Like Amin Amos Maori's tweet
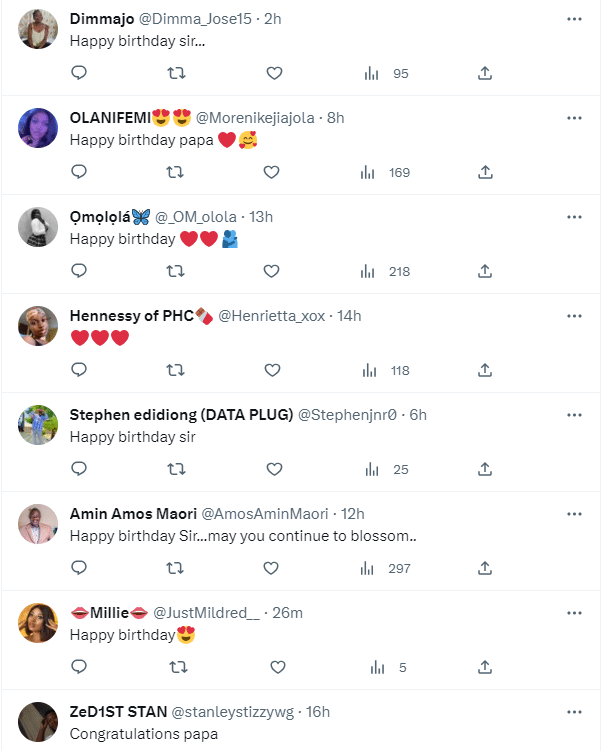Viewport: 608px width, 751px height. [x=270, y=568]
